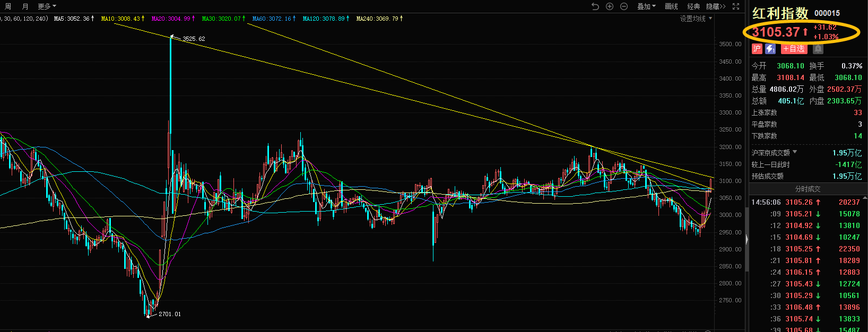The image size is (868, 332).
Task: Toggle the 画线 drawing tools
Action: (x=672, y=6)
